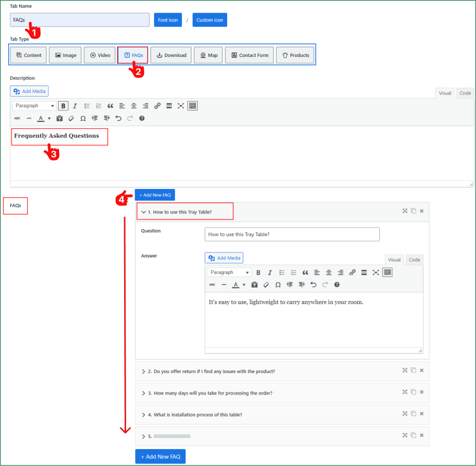Insert special character in Description editor
The image size is (476, 466).
tap(83, 118)
